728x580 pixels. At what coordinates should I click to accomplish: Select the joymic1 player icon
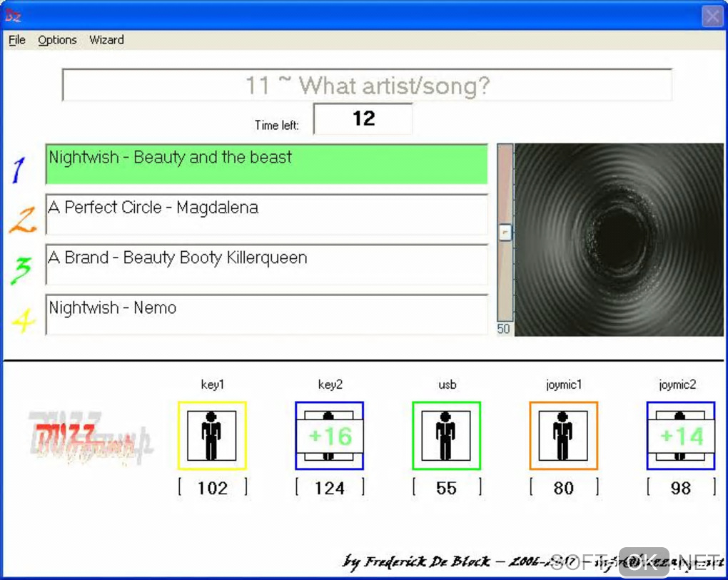point(564,436)
